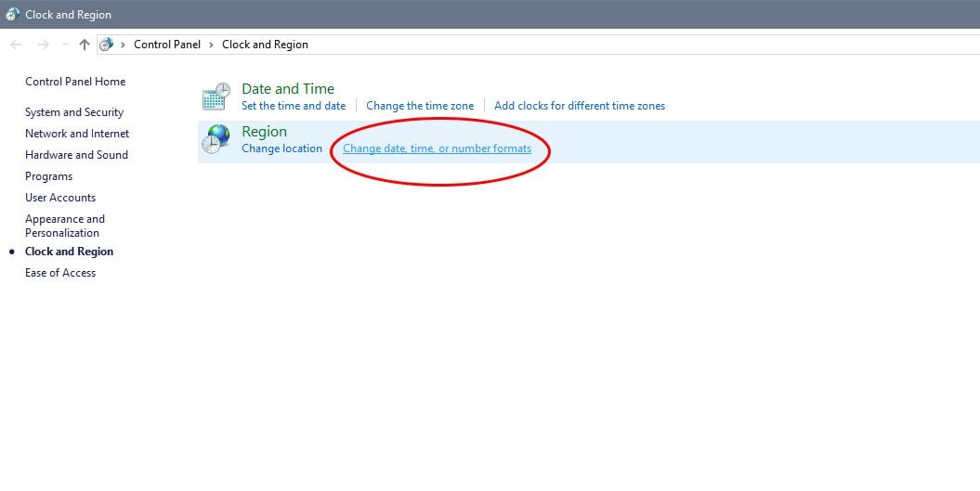Click Change the time zone link
The height and width of the screenshot is (491, 980).
[420, 106]
